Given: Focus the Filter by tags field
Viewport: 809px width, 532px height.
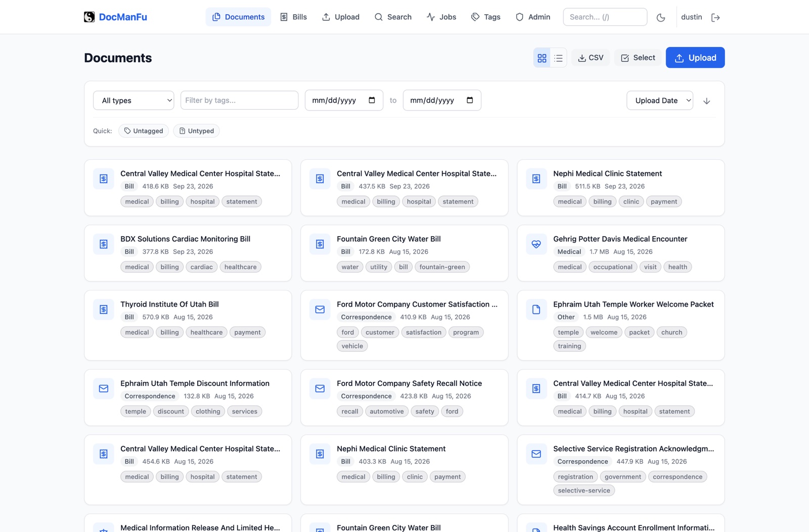Looking at the screenshot, I should coord(239,100).
